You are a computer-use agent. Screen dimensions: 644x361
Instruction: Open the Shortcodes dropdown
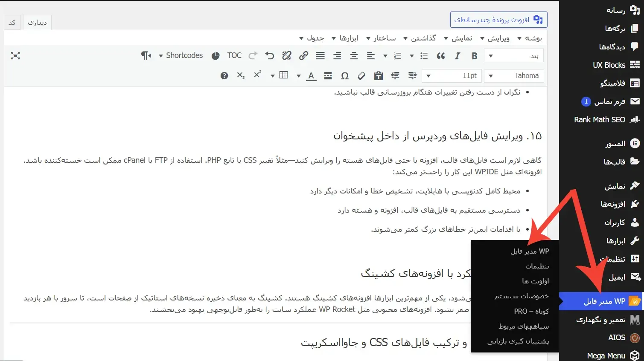coord(181,55)
